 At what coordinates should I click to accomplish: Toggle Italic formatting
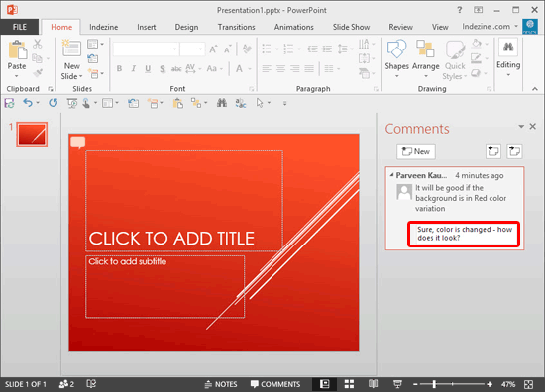pos(134,68)
